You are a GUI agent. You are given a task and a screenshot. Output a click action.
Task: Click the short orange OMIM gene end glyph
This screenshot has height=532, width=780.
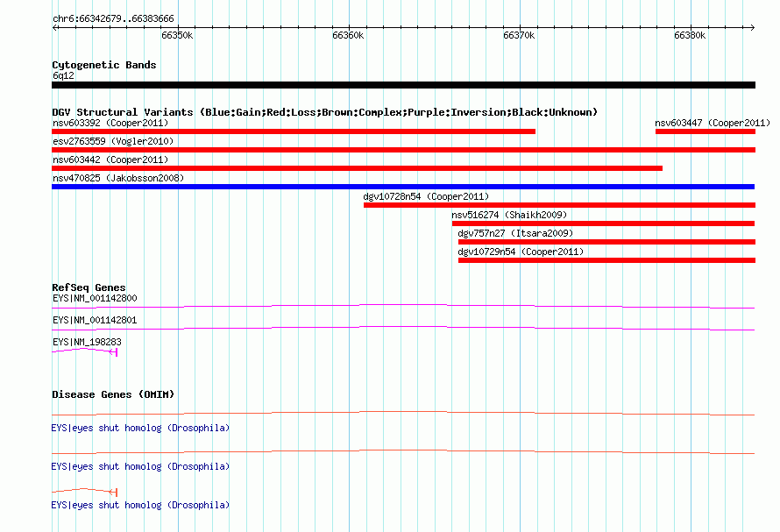(x=113, y=493)
